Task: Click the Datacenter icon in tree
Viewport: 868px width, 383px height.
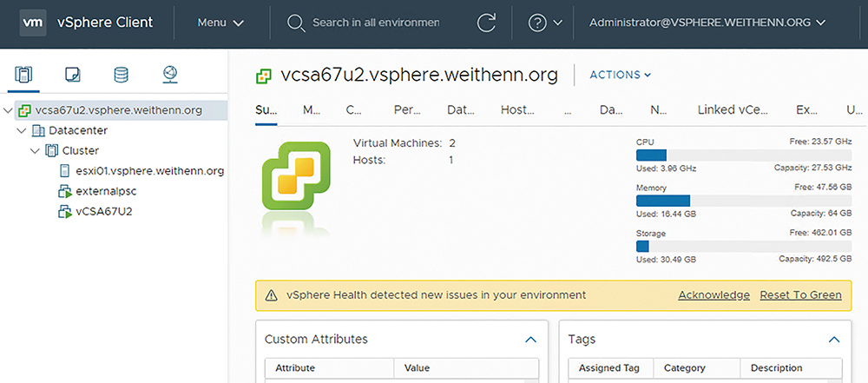Action: [x=39, y=131]
